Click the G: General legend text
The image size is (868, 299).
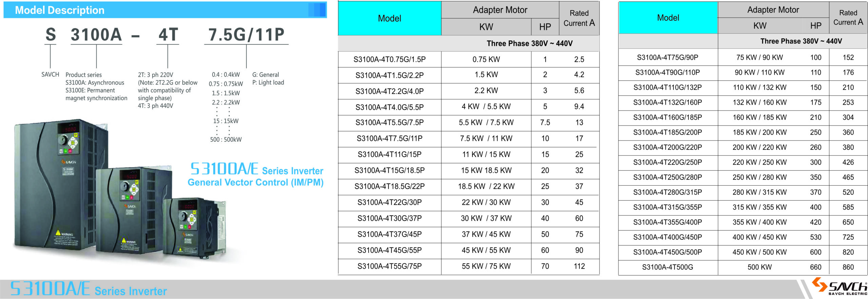(265, 75)
